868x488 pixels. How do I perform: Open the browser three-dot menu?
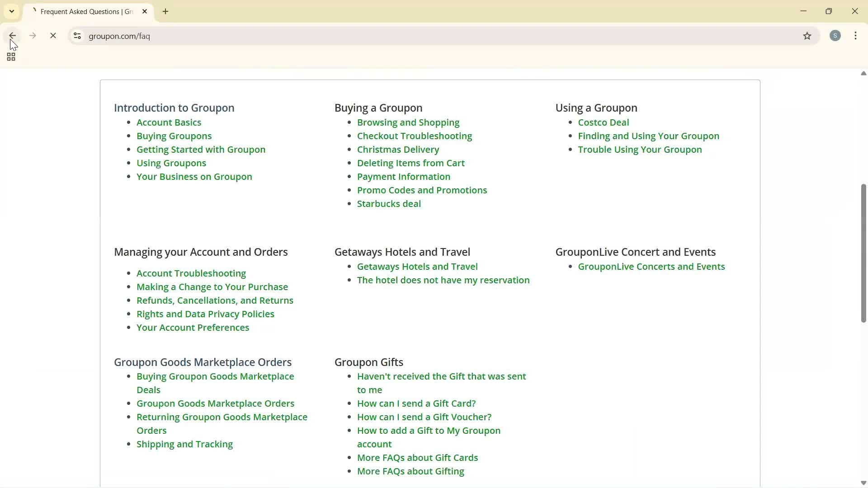pos(856,36)
